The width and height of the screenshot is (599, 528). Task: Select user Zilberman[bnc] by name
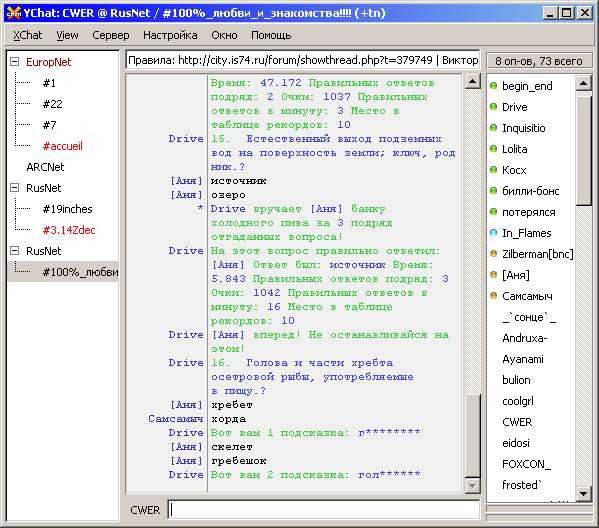click(537, 254)
